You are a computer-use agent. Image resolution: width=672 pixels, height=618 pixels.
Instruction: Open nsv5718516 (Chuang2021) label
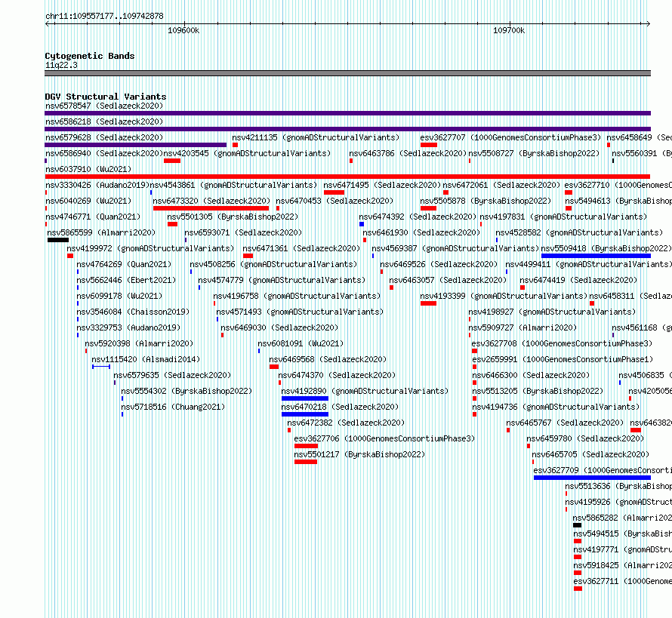[173, 407]
